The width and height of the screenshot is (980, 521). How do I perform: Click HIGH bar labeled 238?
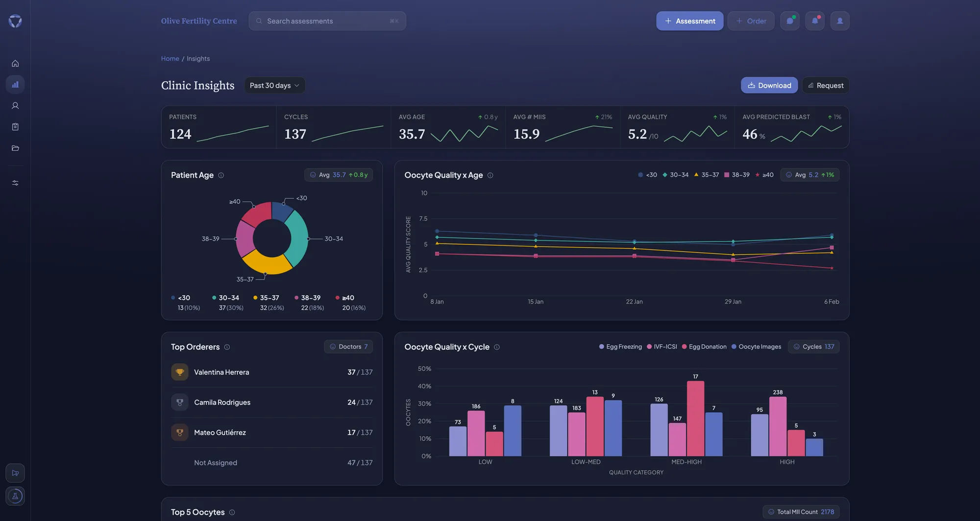tap(778, 426)
